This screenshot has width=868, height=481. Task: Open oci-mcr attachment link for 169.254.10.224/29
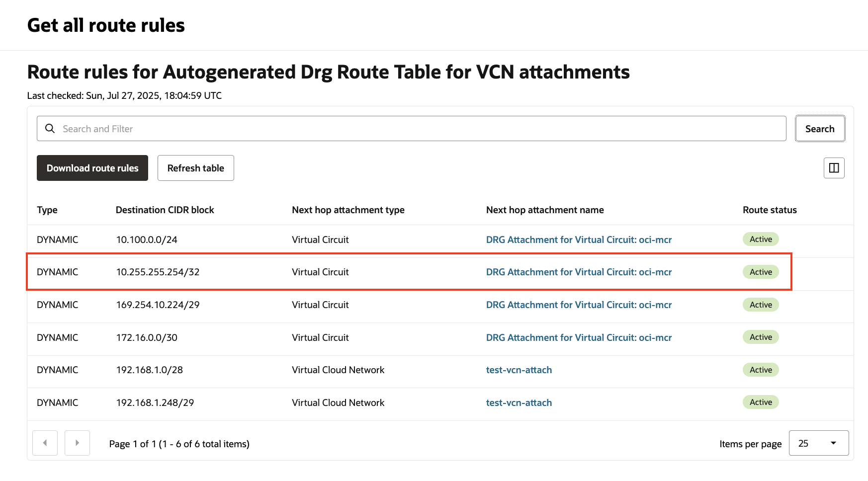point(579,305)
